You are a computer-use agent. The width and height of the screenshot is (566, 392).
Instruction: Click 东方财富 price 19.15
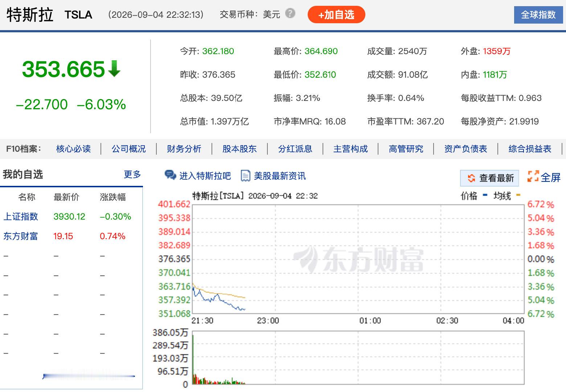63,236
